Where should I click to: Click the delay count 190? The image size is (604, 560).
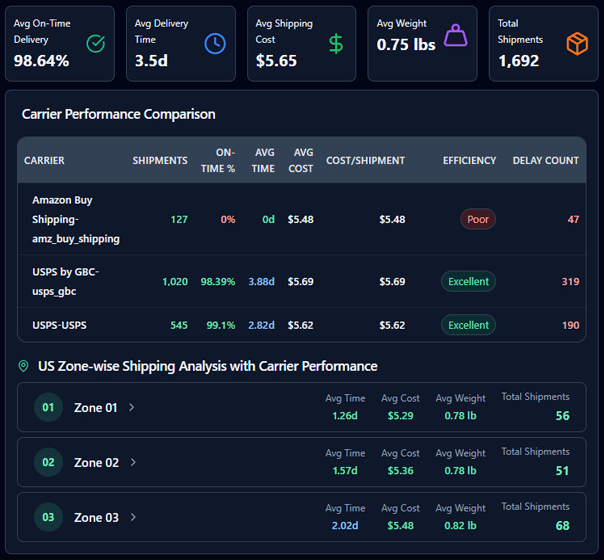[x=570, y=325]
